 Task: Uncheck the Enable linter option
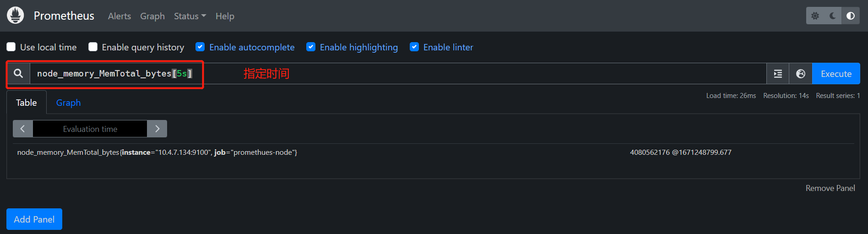[x=414, y=47]
